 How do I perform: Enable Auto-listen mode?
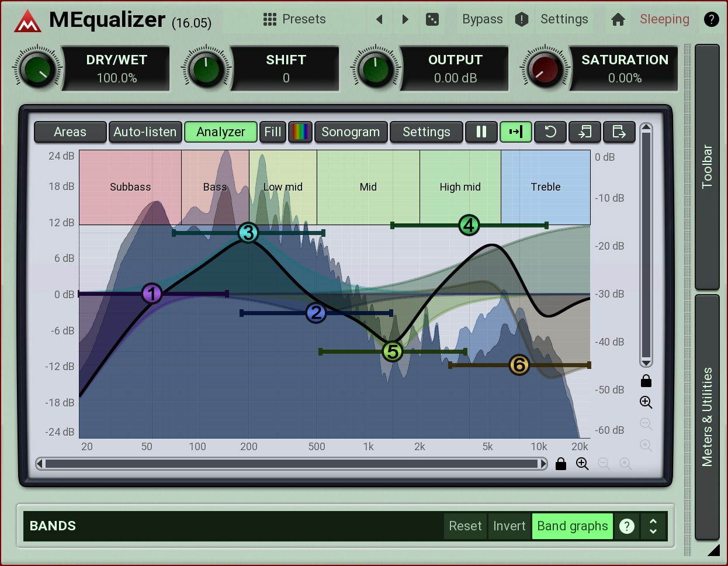(x=145, y=132)
